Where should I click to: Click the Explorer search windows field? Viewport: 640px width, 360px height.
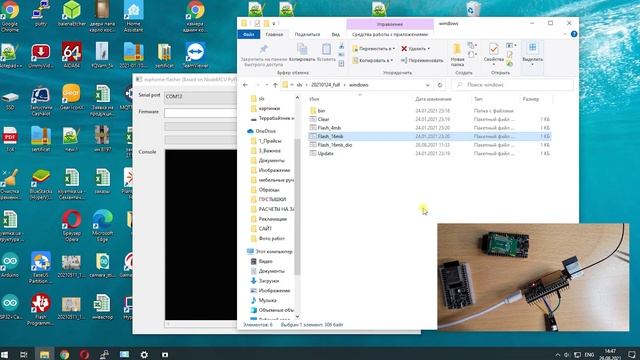512,85
